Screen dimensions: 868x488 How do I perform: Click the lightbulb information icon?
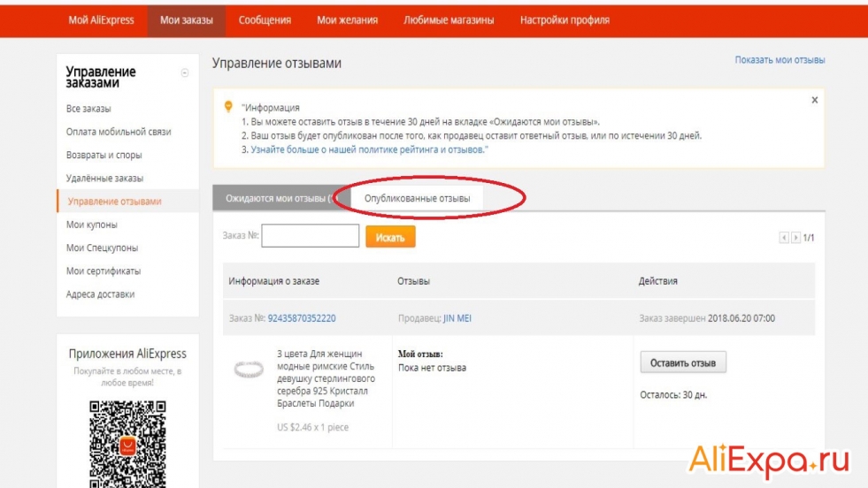[227, 106]
